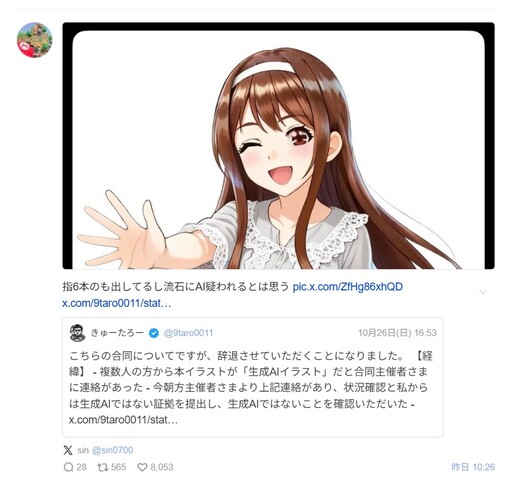Screen dimensions: 514x480
Task: Select the sin author name
Action: tap(83, 450)
